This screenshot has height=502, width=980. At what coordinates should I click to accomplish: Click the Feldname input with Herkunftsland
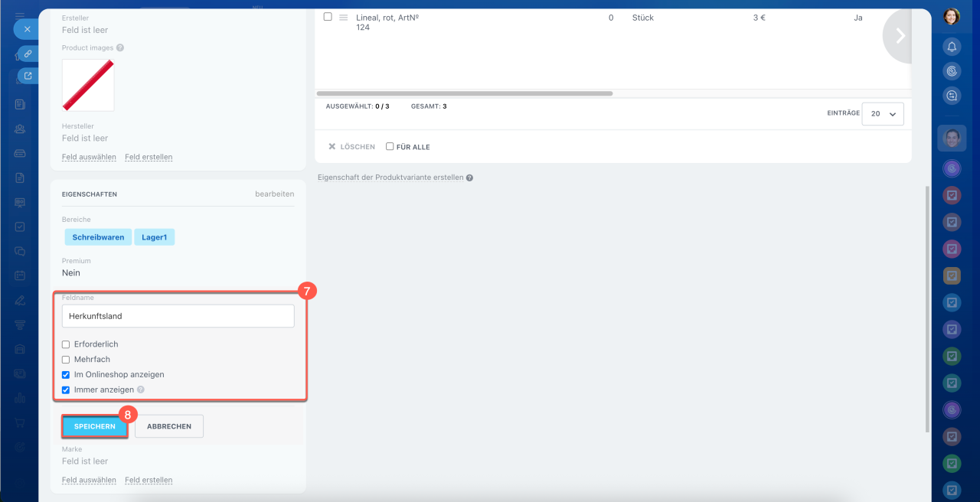(x=178, y=316)
